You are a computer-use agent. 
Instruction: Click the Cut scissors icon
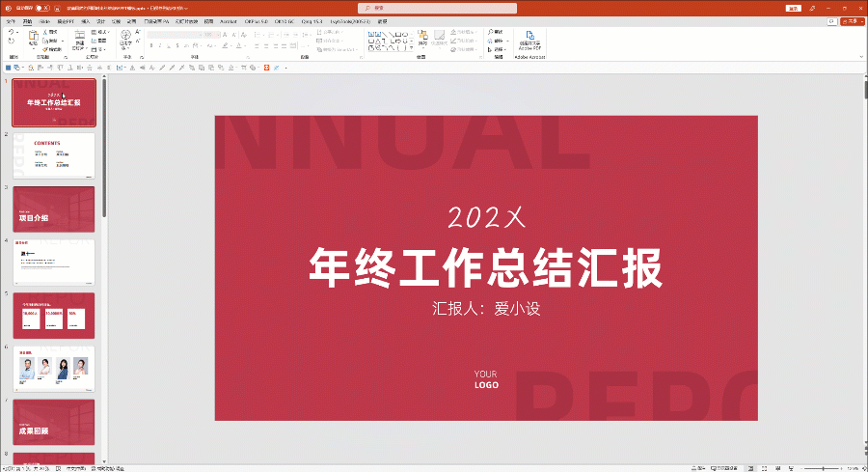[45, 32]
